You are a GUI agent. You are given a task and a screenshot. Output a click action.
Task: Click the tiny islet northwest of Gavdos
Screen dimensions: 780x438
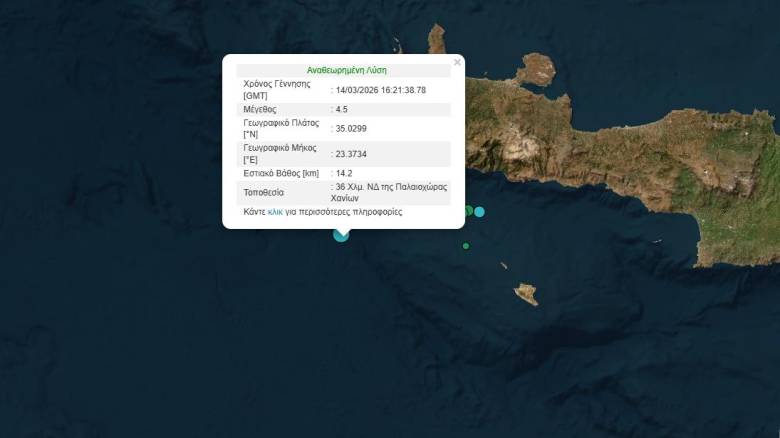point(503,265)
